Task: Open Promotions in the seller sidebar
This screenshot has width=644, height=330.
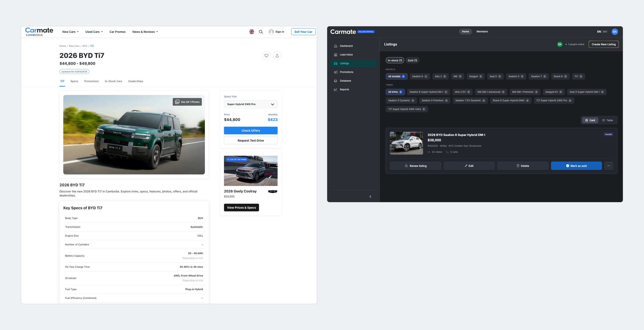Action: tap(353, 72)
